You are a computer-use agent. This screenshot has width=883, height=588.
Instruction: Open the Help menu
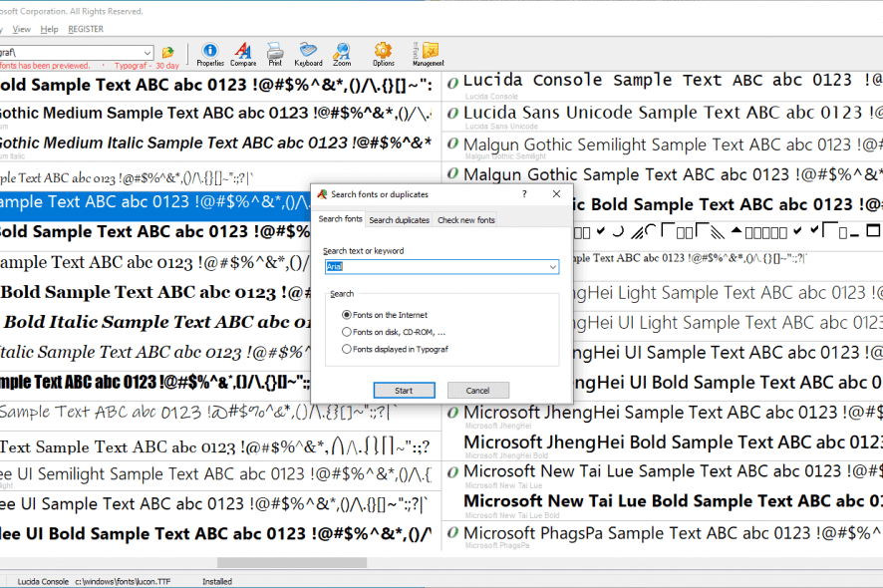click(49, 29)
